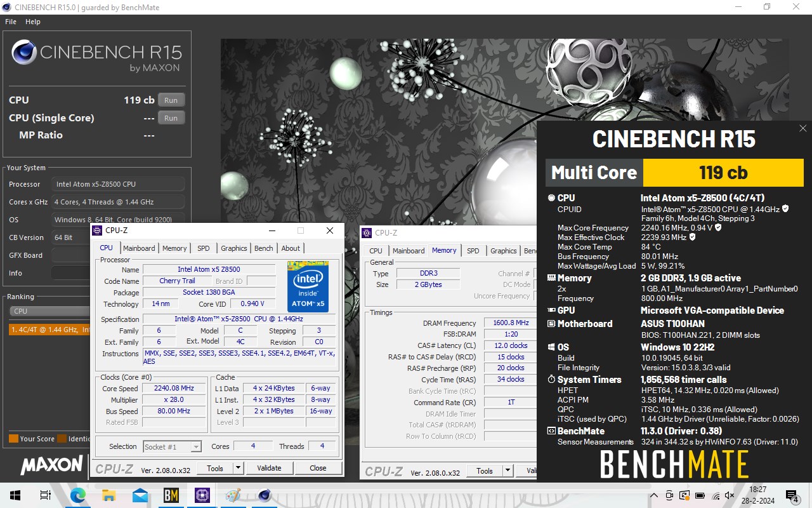
Task: Select CPU tab in second CPU-Z window
Action: [x=376, y=251]
